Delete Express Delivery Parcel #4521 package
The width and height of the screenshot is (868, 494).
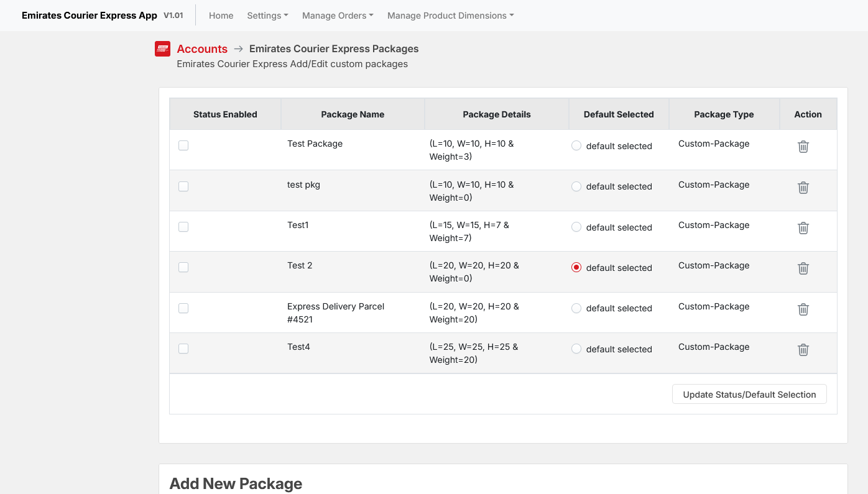(x=803, y=309)
